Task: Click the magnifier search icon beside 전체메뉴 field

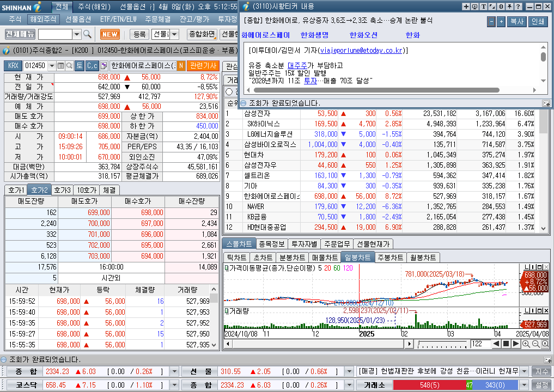Action: pyautogui.click(x=87, y=34)
